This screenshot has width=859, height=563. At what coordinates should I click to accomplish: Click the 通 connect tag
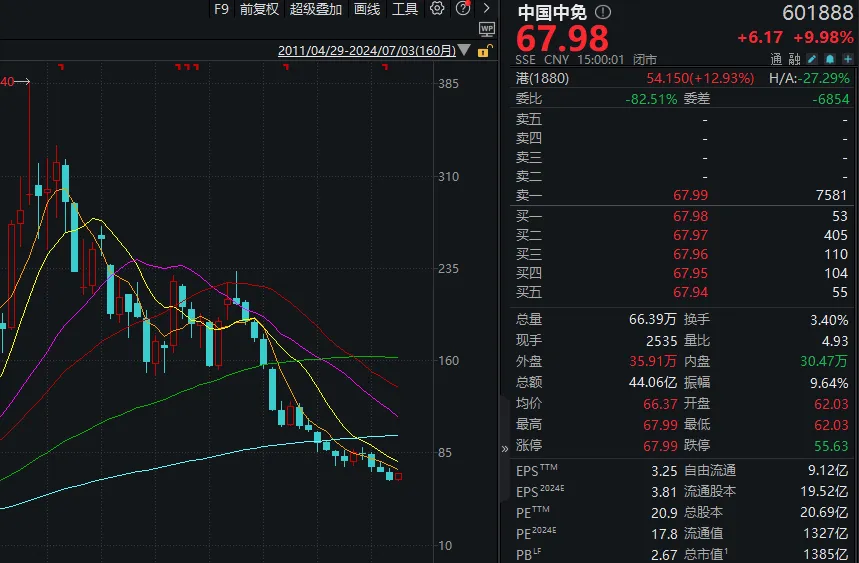click(x=776, y=59)
